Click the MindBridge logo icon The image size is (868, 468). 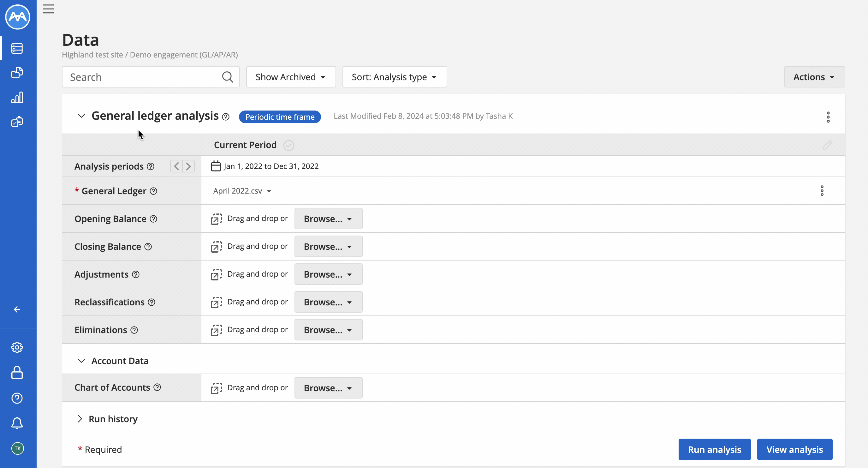[18, 17]
